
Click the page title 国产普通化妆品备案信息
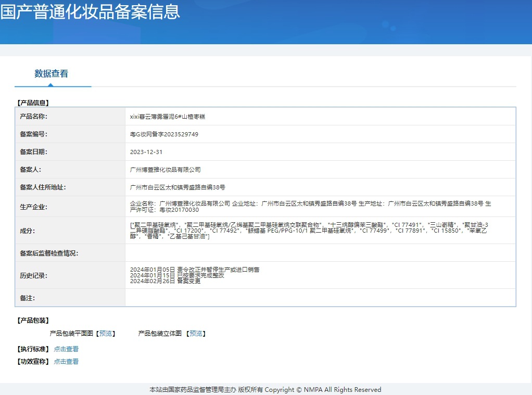point(90,11)
